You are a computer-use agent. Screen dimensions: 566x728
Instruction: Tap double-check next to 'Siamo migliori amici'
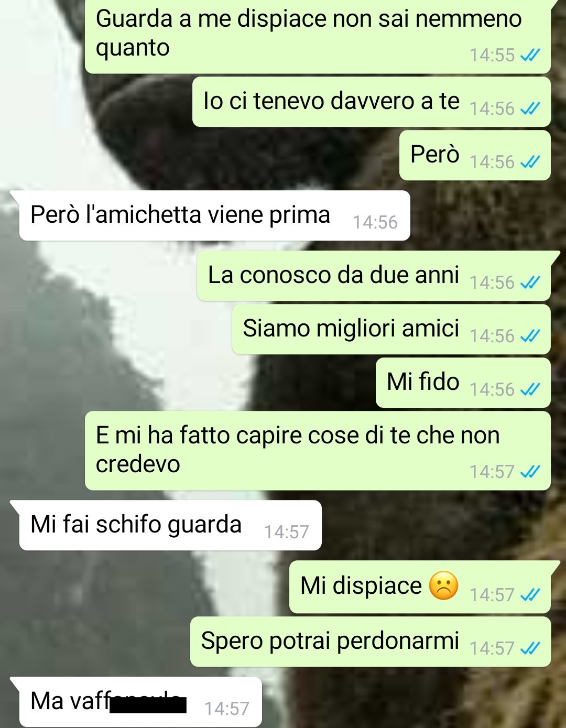[530, 336]
